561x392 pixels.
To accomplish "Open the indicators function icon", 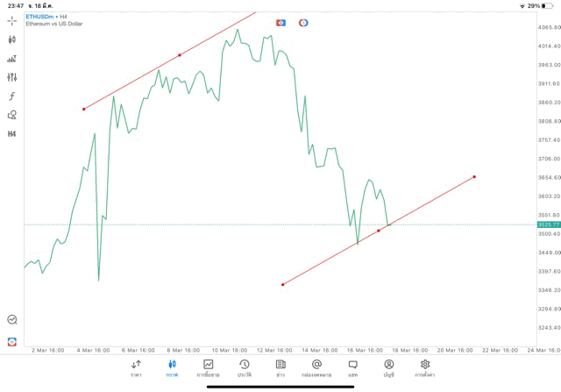I will click(x=12, y=96).
